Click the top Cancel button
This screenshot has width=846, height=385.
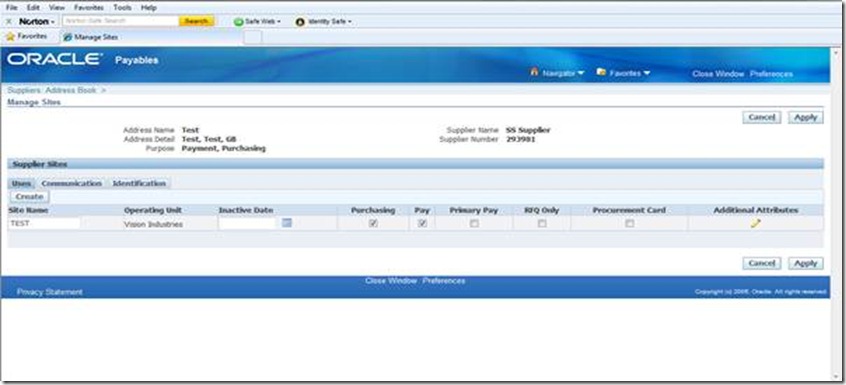(761, 117)
